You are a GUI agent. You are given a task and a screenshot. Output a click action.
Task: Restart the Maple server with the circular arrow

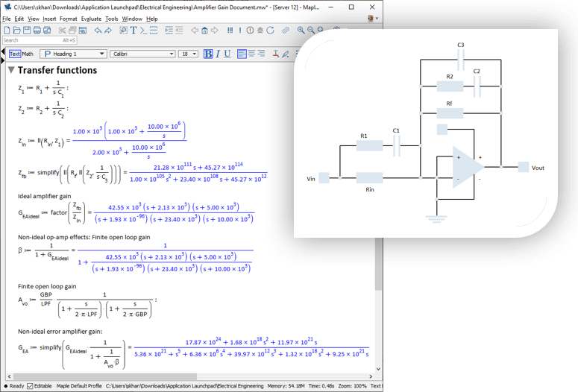[x=270, y=31]
